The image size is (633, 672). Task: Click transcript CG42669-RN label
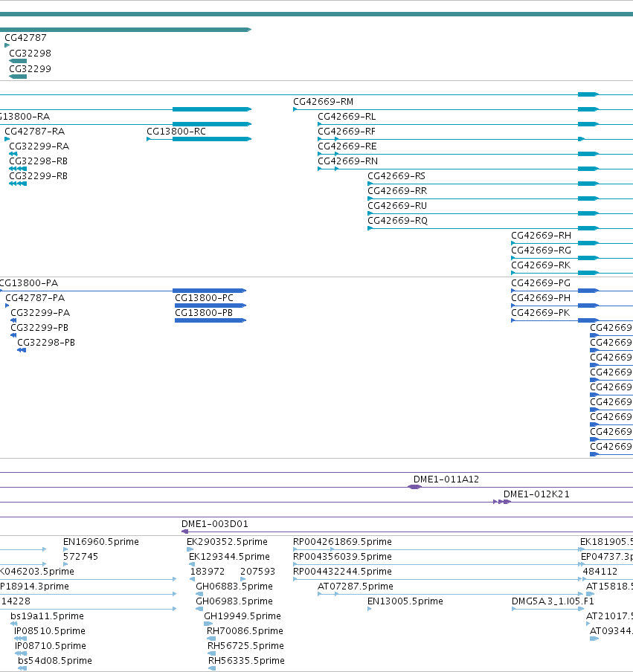click(x=348, y=161)
